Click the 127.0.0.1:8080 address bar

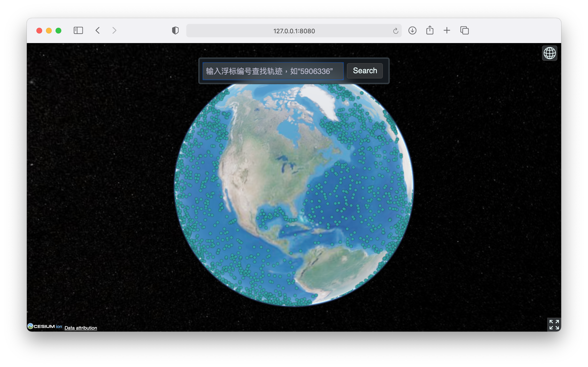pyautogui.click(x=294, y=31)
